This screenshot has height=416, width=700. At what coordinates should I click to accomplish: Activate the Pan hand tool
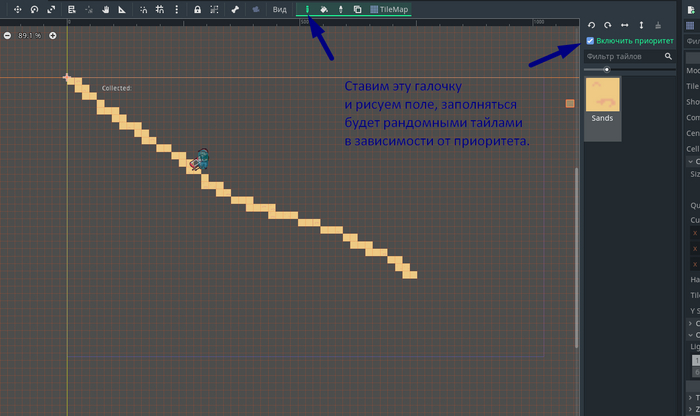pyautogui.click(x=106, y=9)
